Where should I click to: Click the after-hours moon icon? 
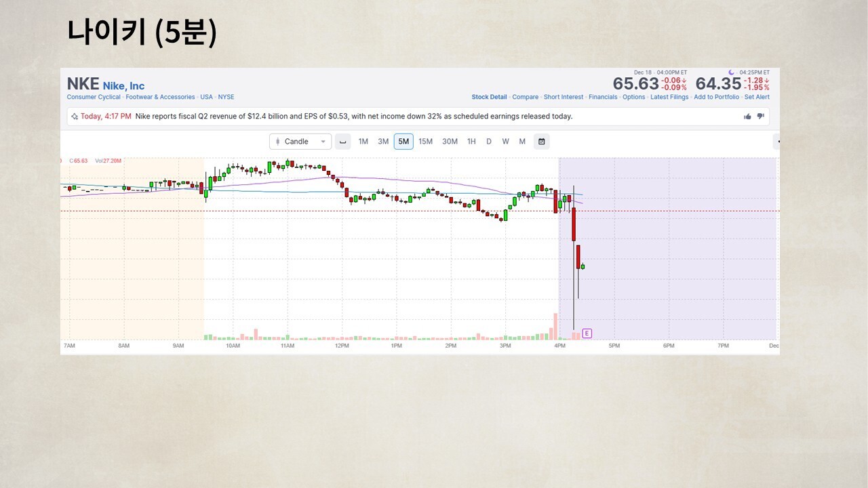(x=731, y=73)
